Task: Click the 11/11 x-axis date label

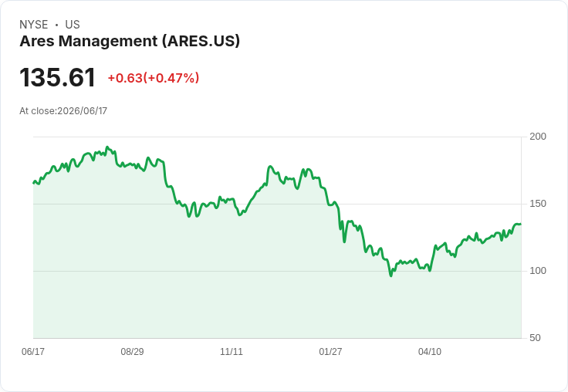Action: (232, 351)
